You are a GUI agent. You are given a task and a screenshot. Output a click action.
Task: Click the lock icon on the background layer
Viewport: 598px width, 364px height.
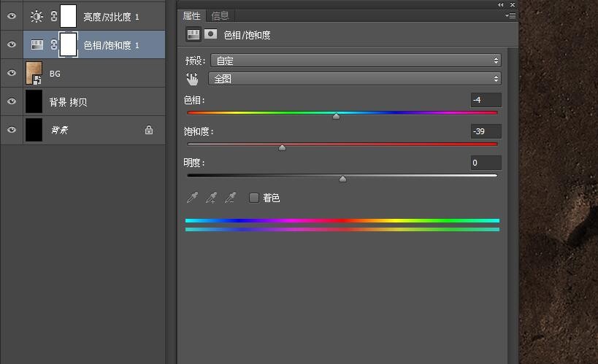pyautogui.click(x=149, y=131)
